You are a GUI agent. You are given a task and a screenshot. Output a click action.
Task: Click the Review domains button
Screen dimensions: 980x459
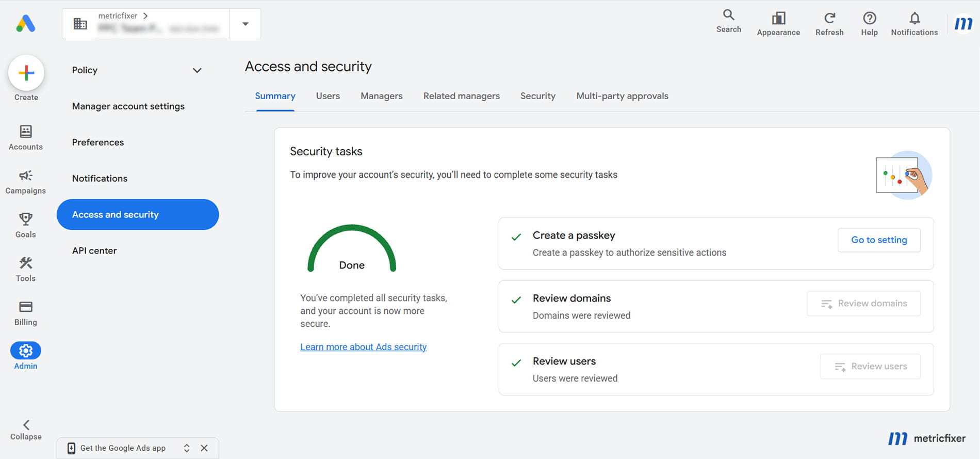coord(863,304)
